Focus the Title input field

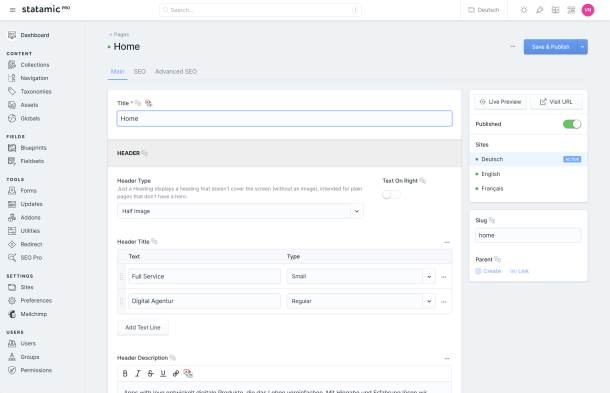[x=284, y=118]
